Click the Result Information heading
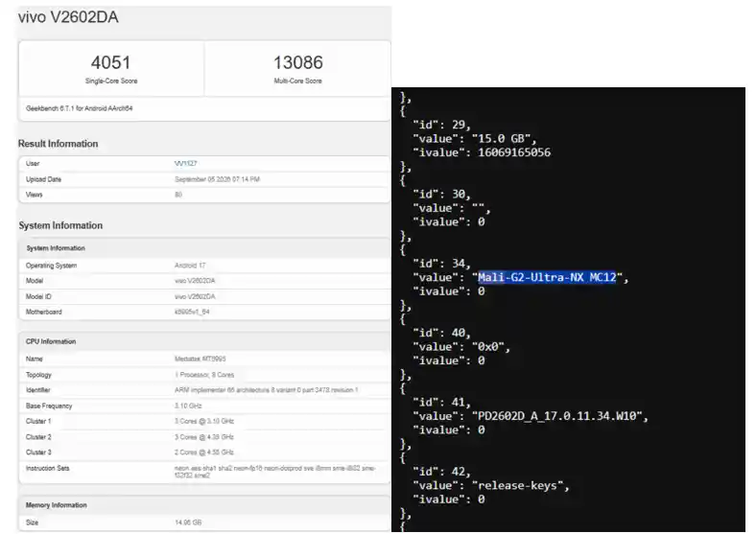756x534 pixels. point(58,144)
